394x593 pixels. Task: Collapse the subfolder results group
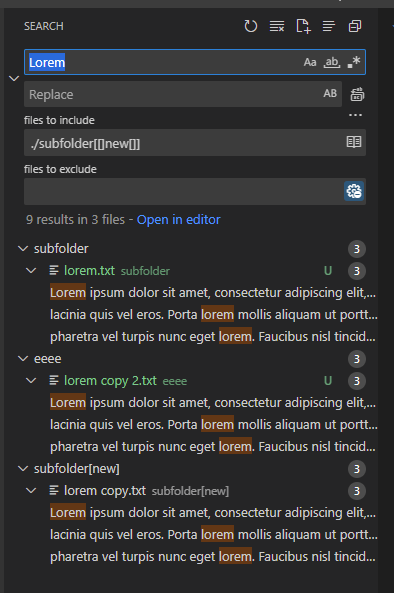pos(23,248)
